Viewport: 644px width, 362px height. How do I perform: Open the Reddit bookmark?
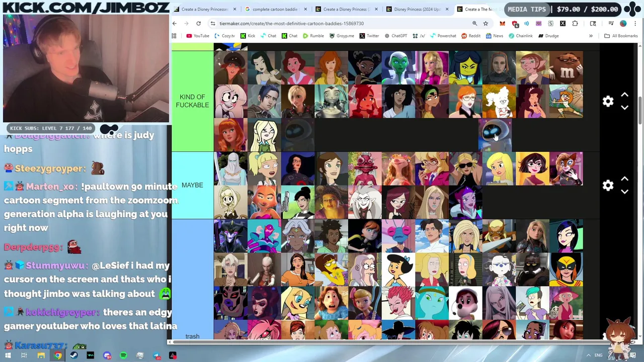pyautogui.click(x=470, y=36)
